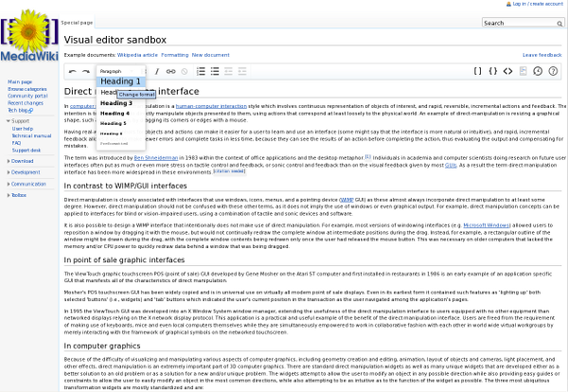Apply italic formatting from toolbar
The width and height of the screenshot is (568, 392).
click(157, 71)
